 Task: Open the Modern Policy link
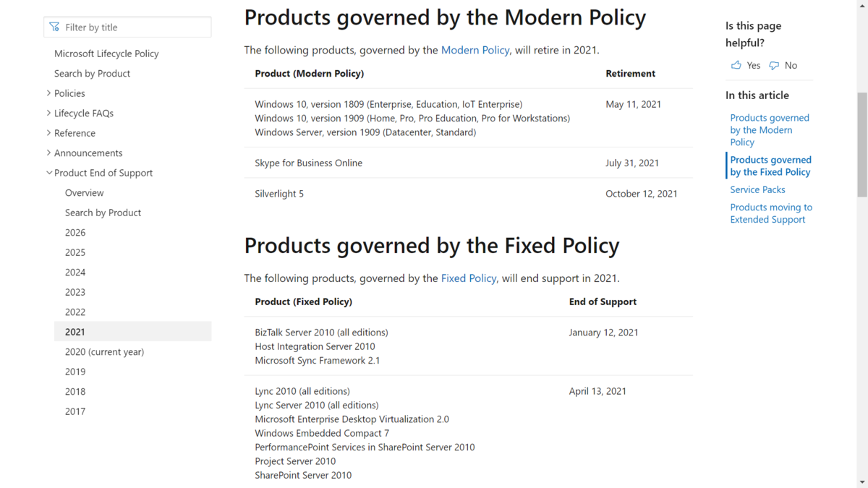(x=475, y=50)
